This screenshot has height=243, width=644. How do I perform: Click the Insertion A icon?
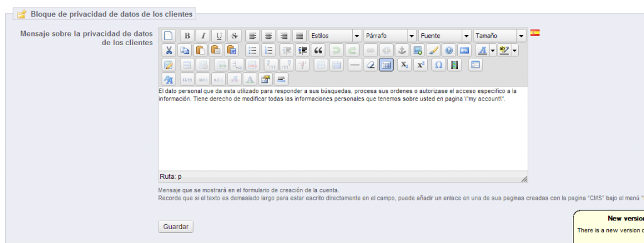250,79
